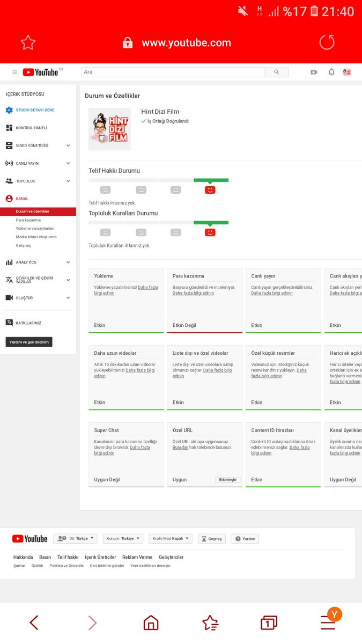Open the YouTube hamburger menu
362x644 pixels.
click(14, 72)
